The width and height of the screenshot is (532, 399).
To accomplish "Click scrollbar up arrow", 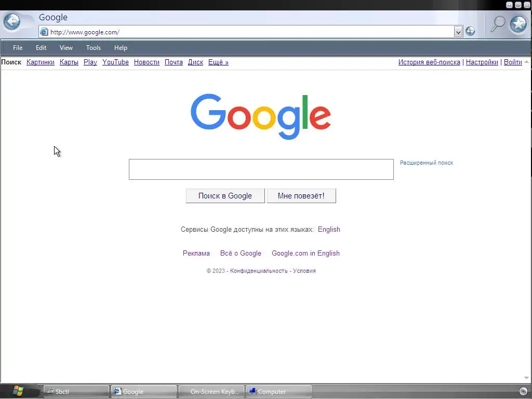I will (x=526, y=62).
